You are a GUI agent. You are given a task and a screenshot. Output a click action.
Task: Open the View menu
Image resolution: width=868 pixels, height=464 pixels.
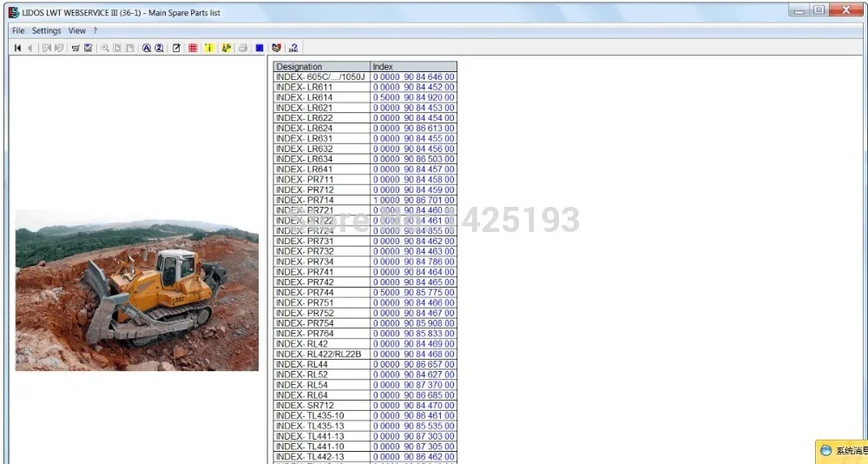pyautogui.click(x=77, y=31)
